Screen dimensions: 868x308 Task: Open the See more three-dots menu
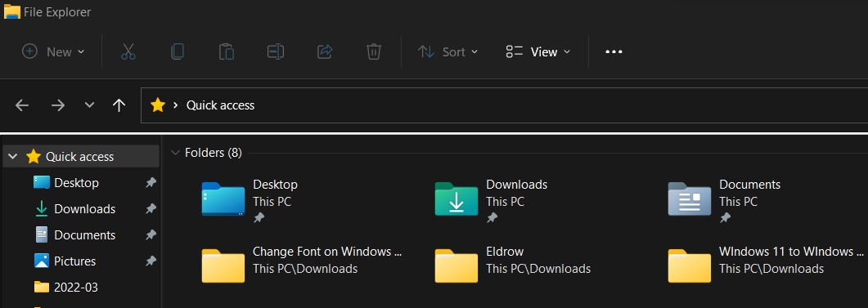click(x=614, y=52)
